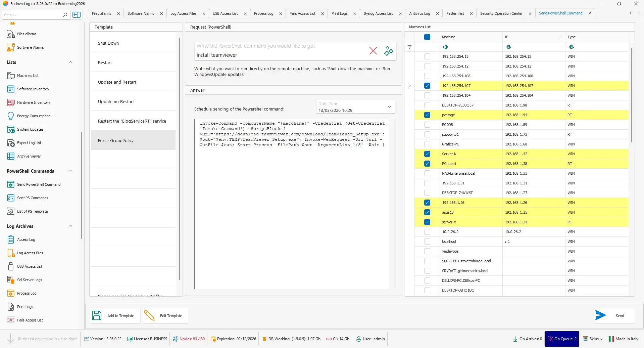Uncheck the asus18 machine checkbox
This screenshot has width=644, height=348.
[427, 212]
